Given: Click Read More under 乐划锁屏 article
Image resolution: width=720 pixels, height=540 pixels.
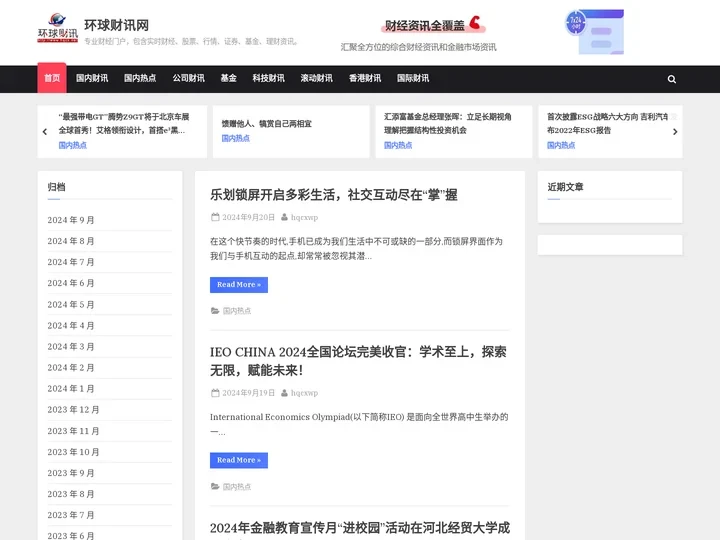Looking at the screenshot, I should [239, 285].
